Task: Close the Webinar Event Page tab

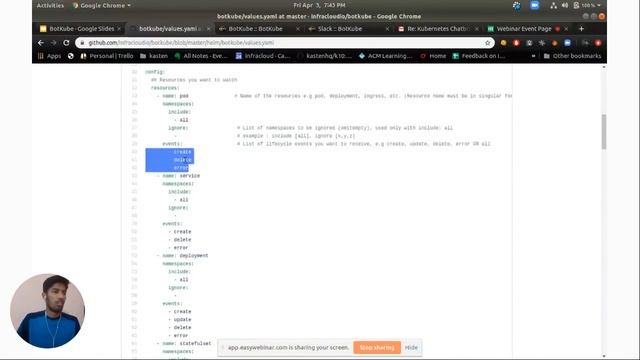Action: (566, 29)
